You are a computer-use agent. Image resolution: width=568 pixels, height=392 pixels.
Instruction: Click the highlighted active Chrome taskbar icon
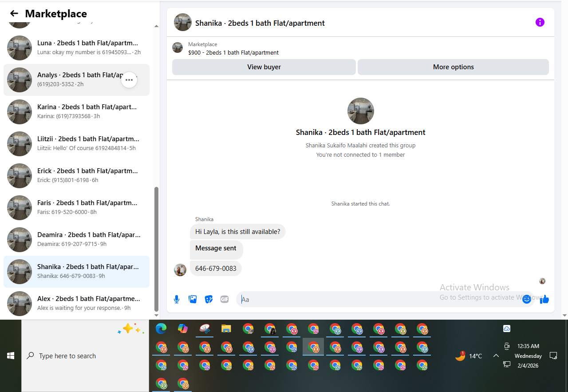pos(313,347)
